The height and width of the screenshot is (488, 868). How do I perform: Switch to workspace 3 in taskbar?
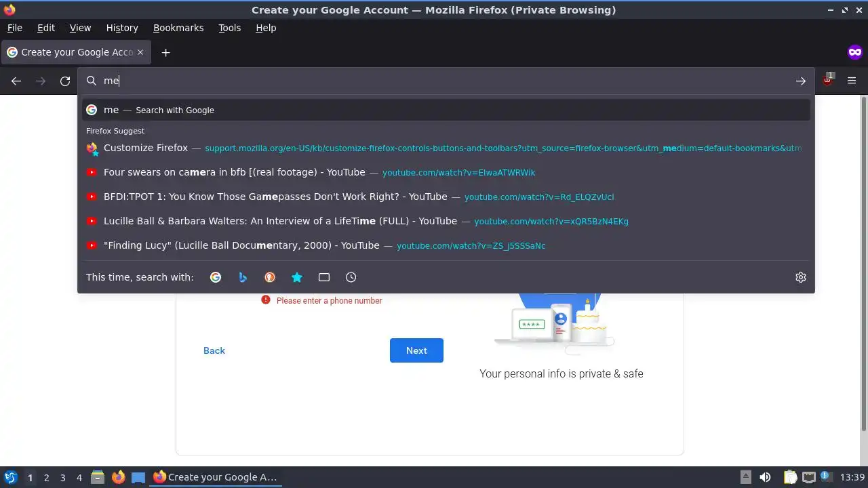coord(62,478)
